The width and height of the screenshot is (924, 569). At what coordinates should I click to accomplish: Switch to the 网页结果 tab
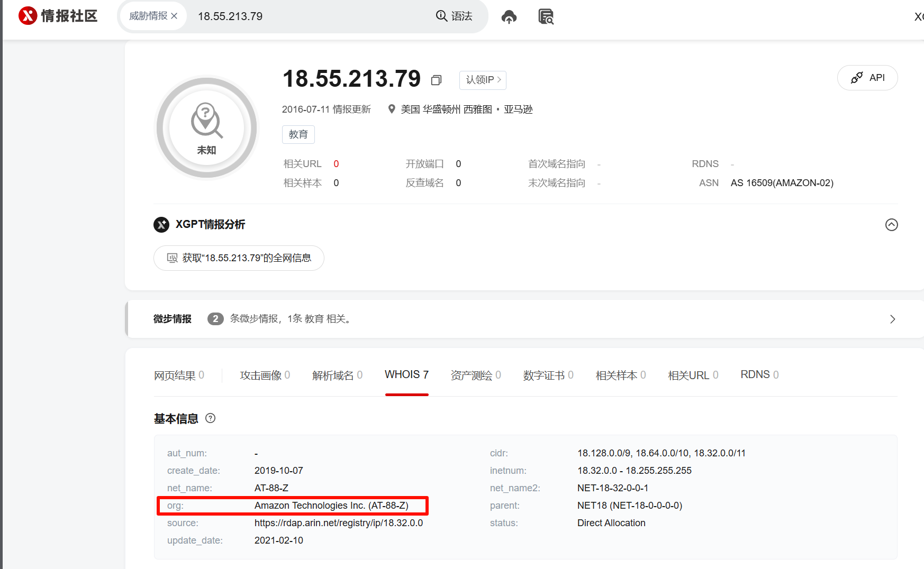pos(179,375)
